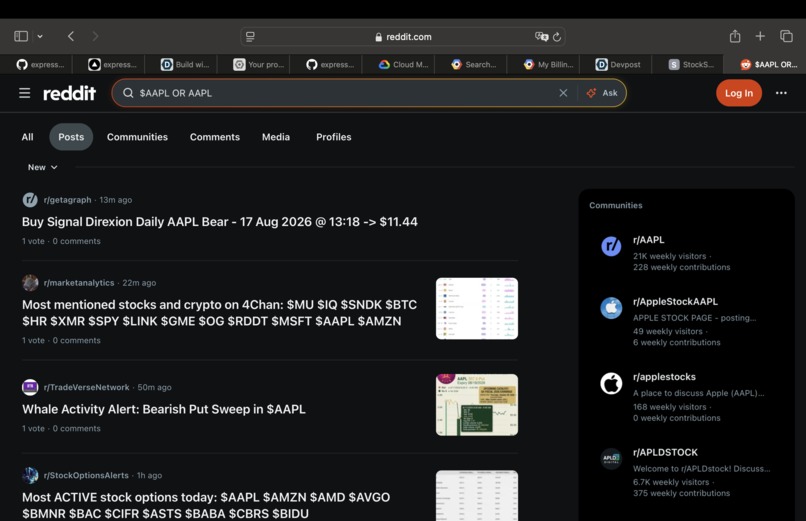Open the Reddit hamburger menu

click(25, 93)
